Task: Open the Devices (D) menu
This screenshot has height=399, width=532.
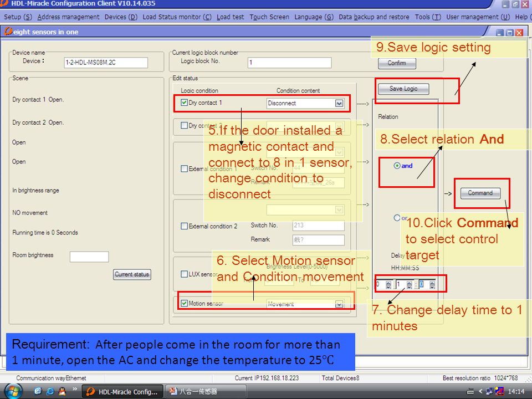Action: 121,17
